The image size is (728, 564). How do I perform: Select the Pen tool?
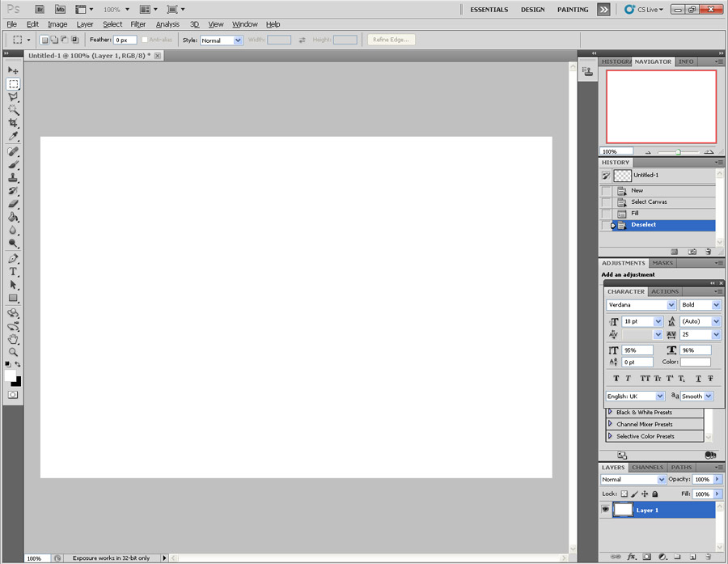click(x=13, y=258)
